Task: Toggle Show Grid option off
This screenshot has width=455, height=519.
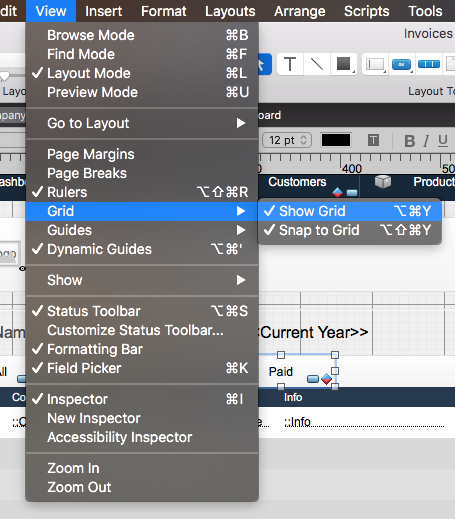Action: [350, 211]
